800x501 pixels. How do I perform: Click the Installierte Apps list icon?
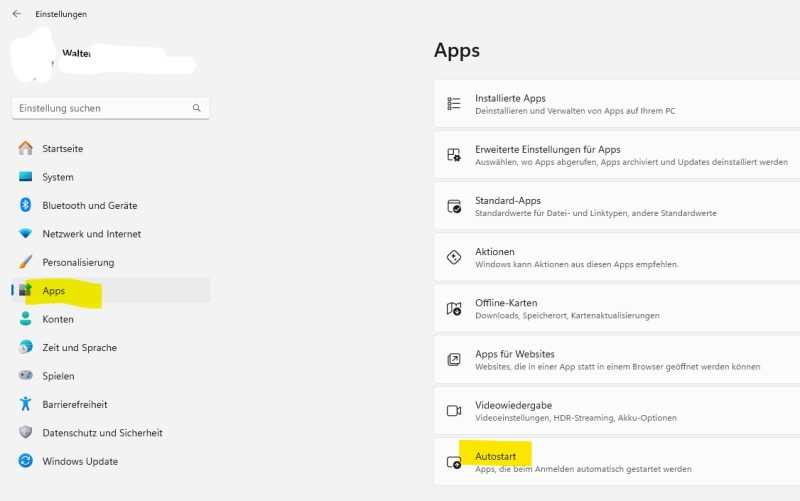(454, 104)
